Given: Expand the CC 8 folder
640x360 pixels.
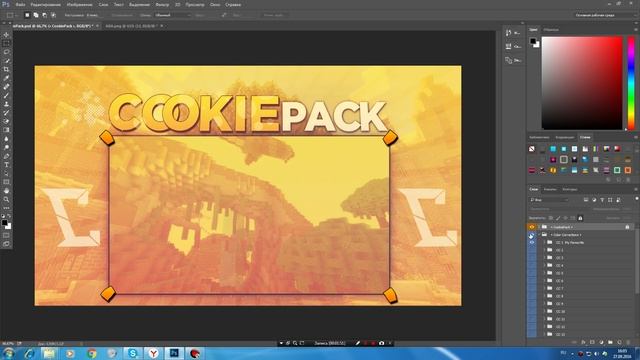Looking at the screenshot, I should 544,296.
